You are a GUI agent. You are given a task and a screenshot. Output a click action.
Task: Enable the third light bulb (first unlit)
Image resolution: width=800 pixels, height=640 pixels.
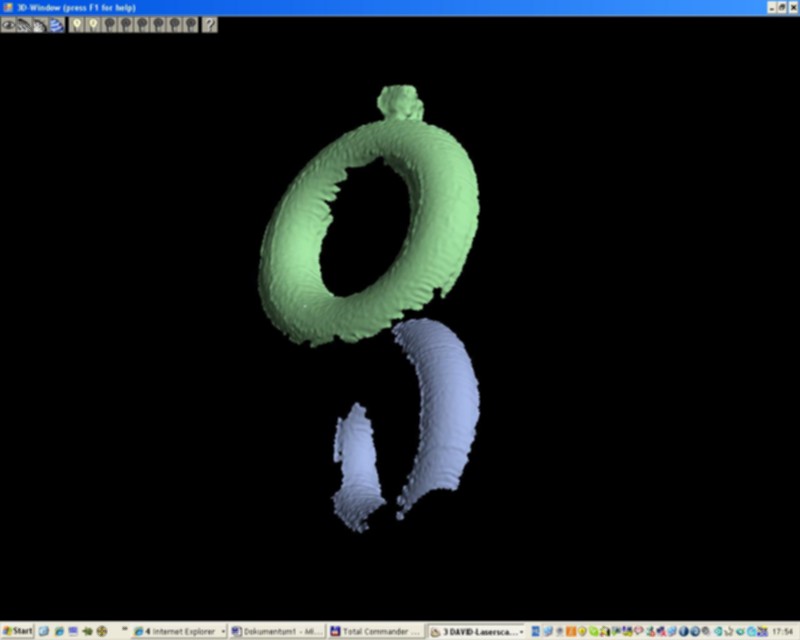point(110,24)
